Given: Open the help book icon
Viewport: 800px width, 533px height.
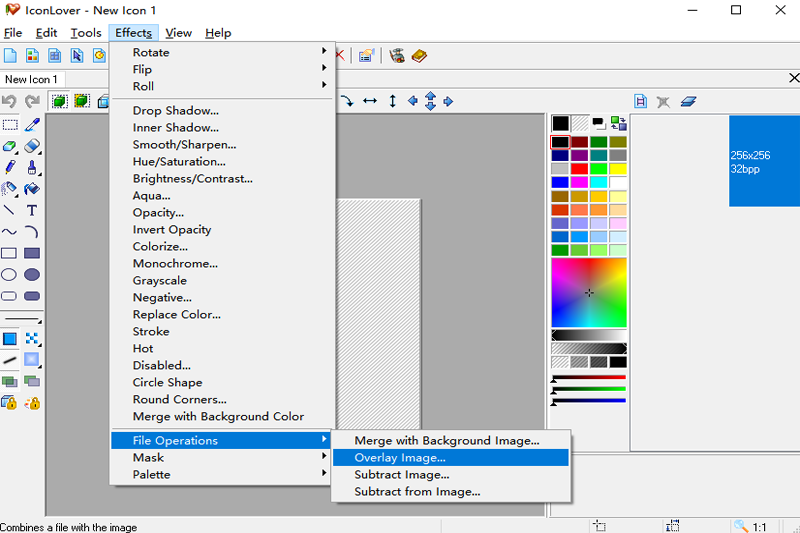Looking at the screenshot, I should (419, 56).
